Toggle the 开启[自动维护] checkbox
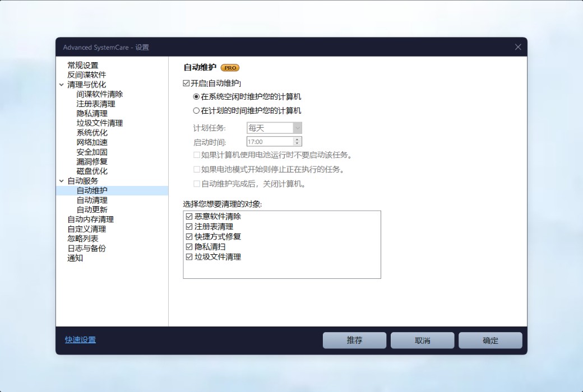The height and width of the screenshot is (392, 583). tap(186, 83)
